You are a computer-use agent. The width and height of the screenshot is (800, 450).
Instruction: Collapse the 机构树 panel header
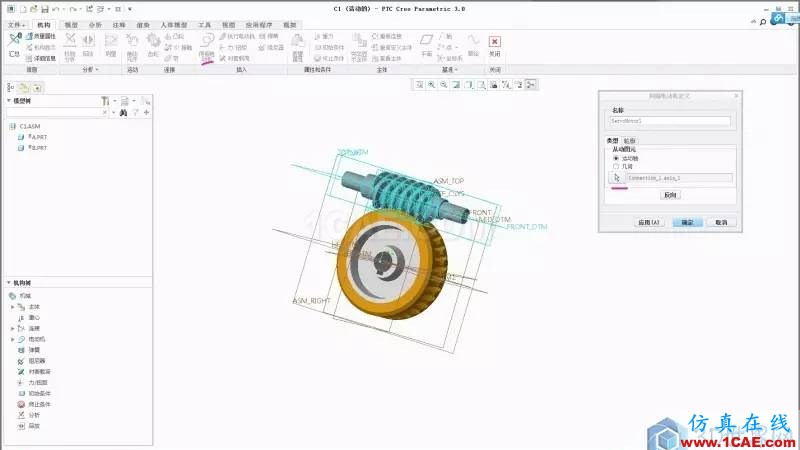click(9, 283)
